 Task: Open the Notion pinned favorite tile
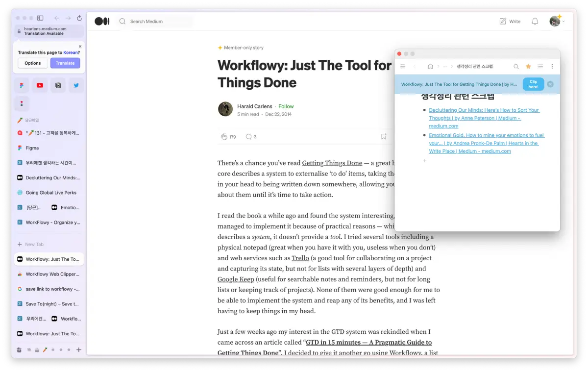(58, 85)
